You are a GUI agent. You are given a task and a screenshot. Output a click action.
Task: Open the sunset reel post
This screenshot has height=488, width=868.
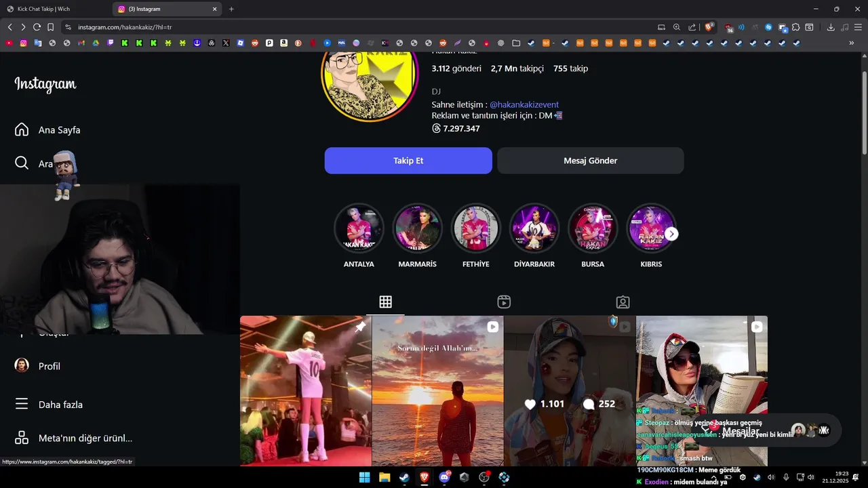coord(438,391)
